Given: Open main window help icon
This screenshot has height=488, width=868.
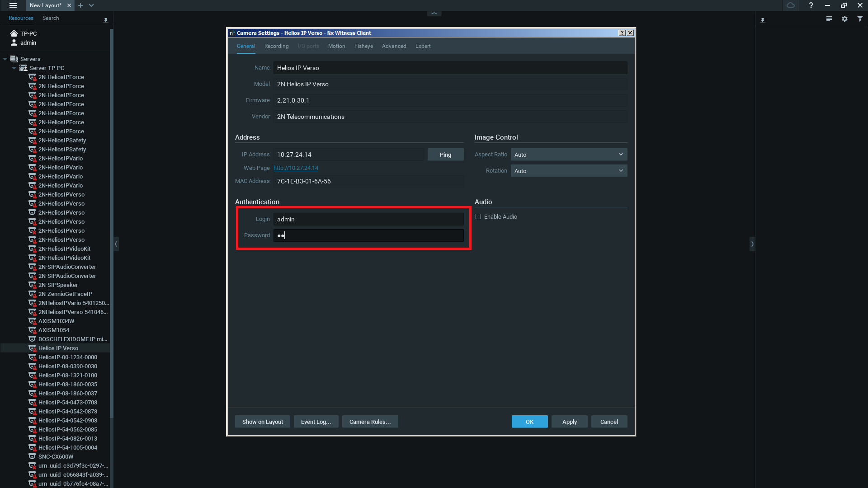Looking at the screenshot, I should (x=811, y=5).
